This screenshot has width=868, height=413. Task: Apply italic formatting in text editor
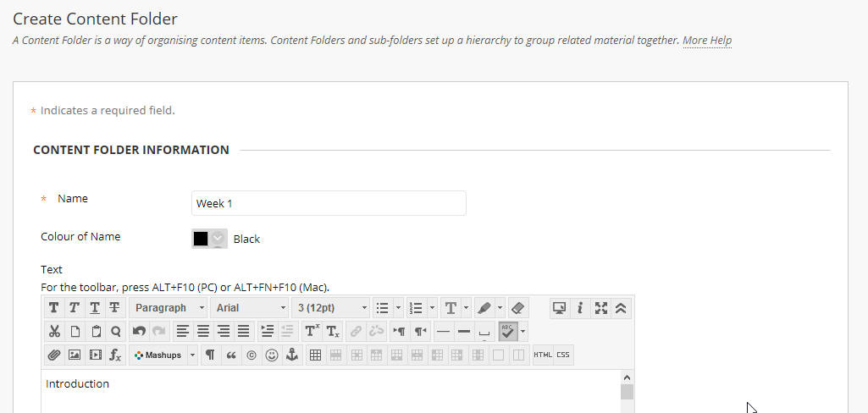coord(75,308)
